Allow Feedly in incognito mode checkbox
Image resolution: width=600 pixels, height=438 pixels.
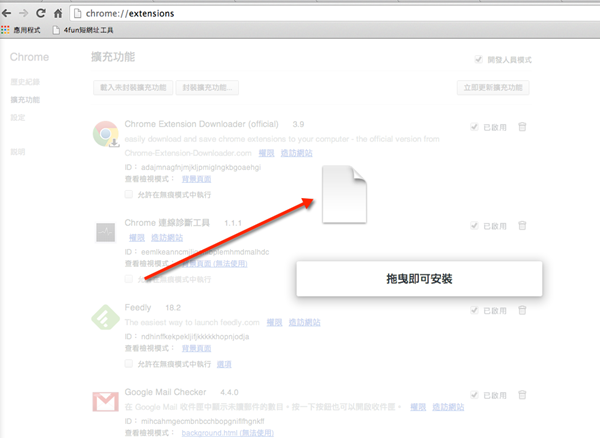[129, 363]
